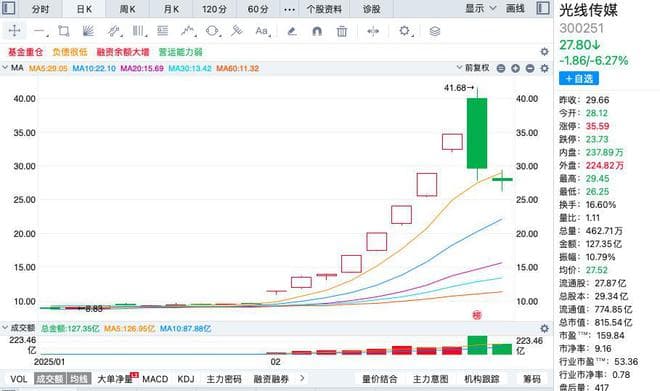660x391 pixels.
Task: Click the 负债很低 tag
Action: pos(70,52)
